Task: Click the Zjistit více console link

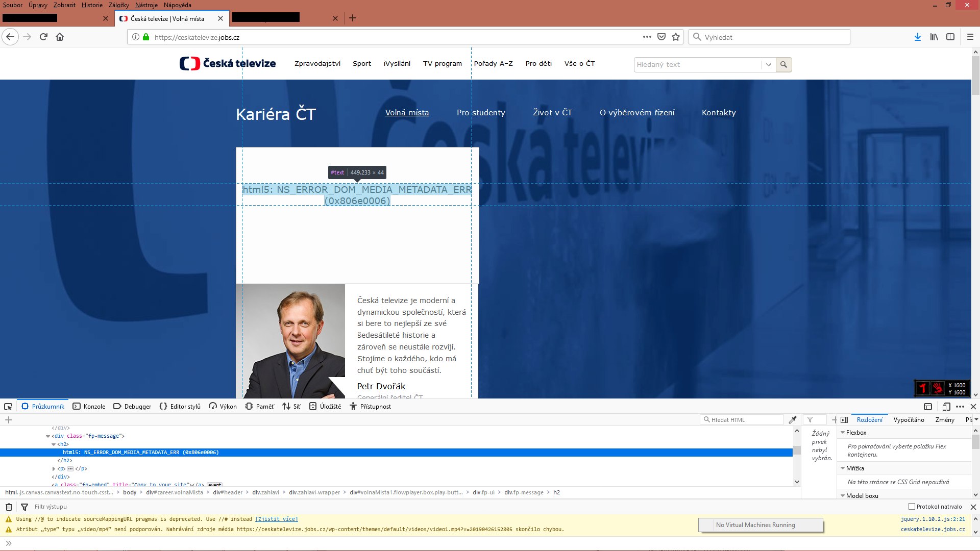Action: [x=277, y=519]
